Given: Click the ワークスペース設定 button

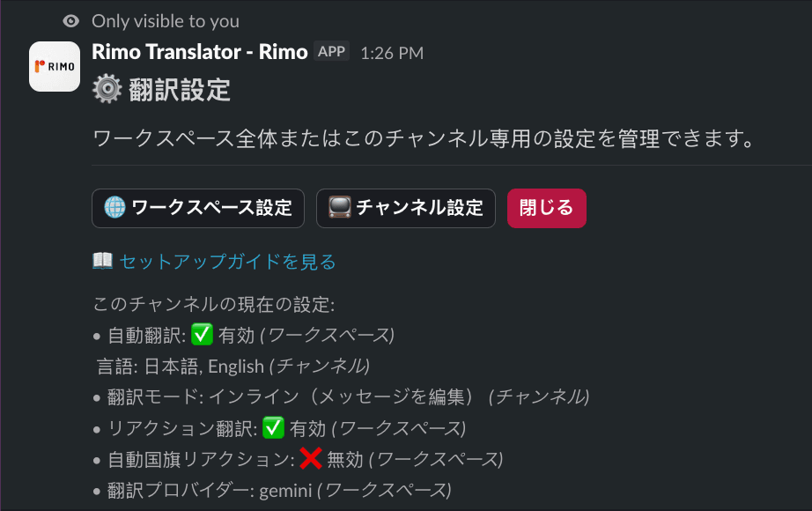Looking at the screenshot, I should tap(197, 208).
